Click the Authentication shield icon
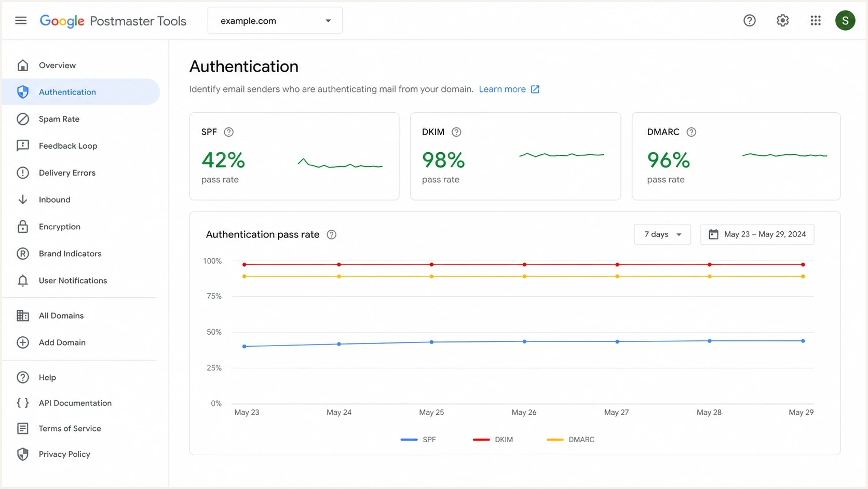The image size is (868, 489). coord(23,92)
